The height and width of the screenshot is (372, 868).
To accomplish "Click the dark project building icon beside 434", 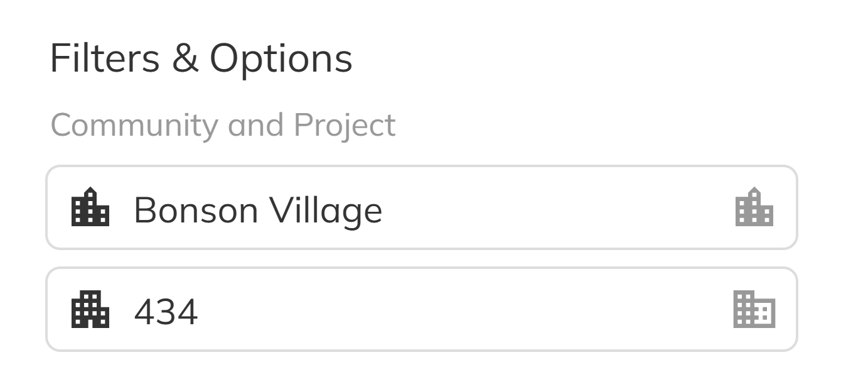I will coord(92,308).
